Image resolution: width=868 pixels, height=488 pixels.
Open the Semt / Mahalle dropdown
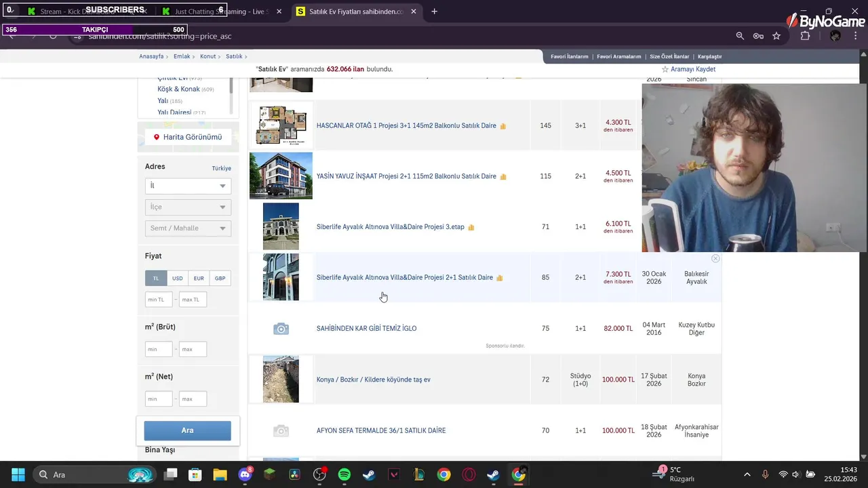click(188, 228)
